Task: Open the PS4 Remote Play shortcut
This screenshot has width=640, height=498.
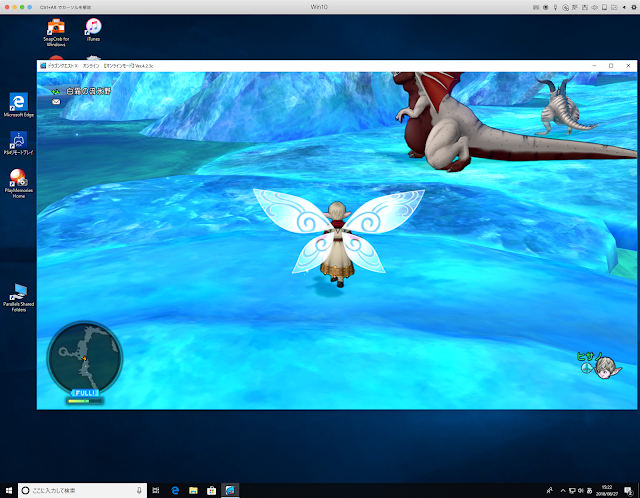Action: pyautogui.click(x=19, y=143)
